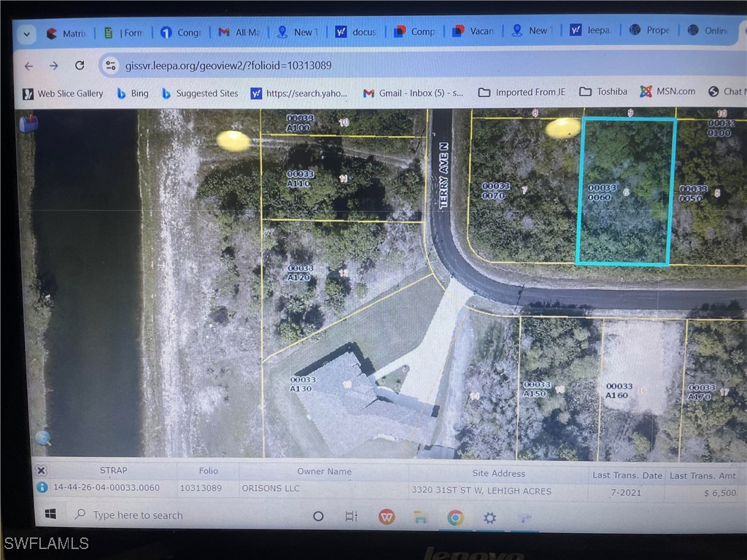
Task: Click the Start button
Action: pyautogui.click(x=50, y=513)
